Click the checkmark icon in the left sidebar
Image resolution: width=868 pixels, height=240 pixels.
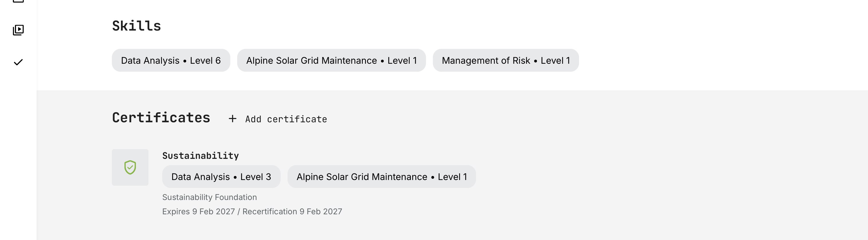tap(18, 62)
